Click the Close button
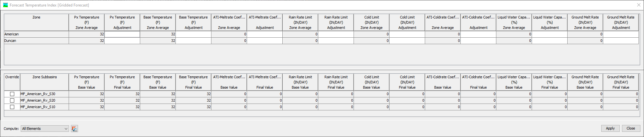The image size is (644, 137). [630, 128]
